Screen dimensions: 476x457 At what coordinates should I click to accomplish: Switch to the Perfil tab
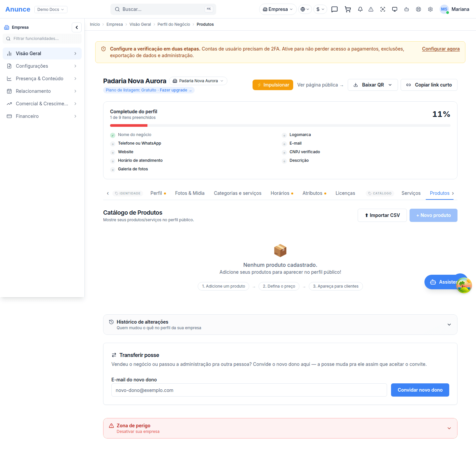click(x=158, y=193)
